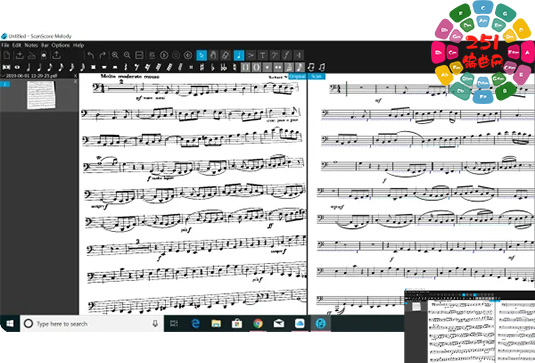Select the eighth rest symbol

click(x=136, y=67)
